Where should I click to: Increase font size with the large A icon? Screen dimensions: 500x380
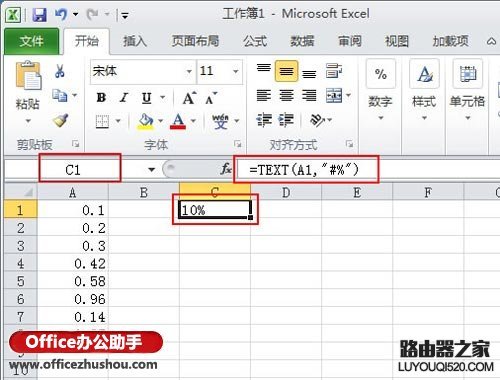pyautogui.click(x=189, y=98)
